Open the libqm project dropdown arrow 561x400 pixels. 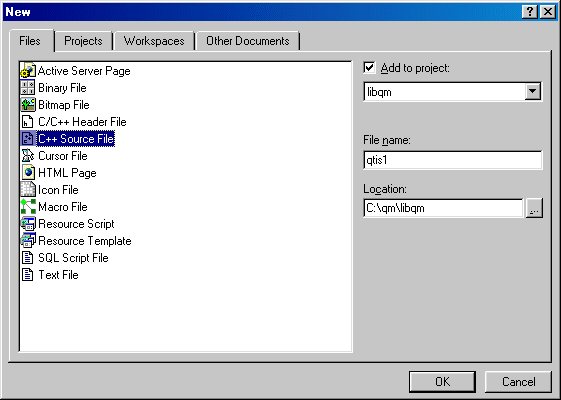tap(532, 92)
